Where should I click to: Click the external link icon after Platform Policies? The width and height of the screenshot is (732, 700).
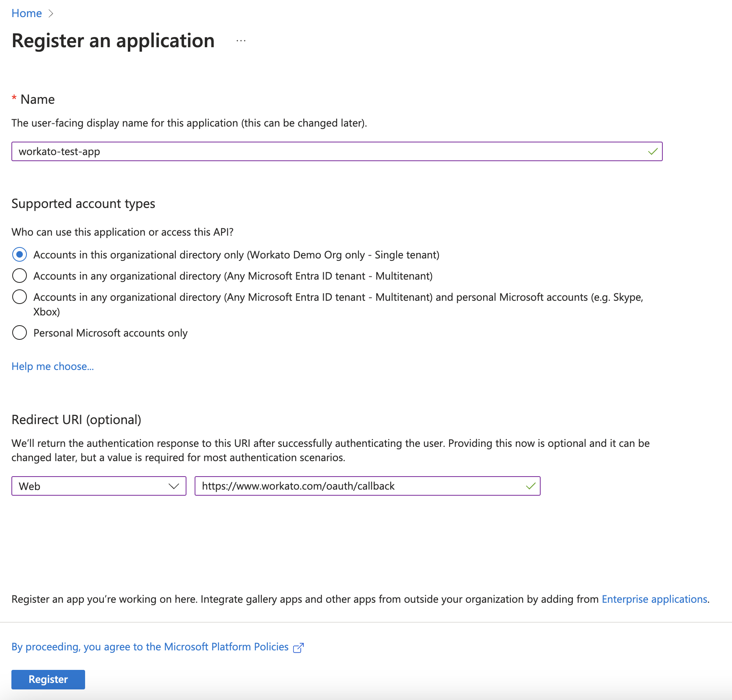pos(298,647)
